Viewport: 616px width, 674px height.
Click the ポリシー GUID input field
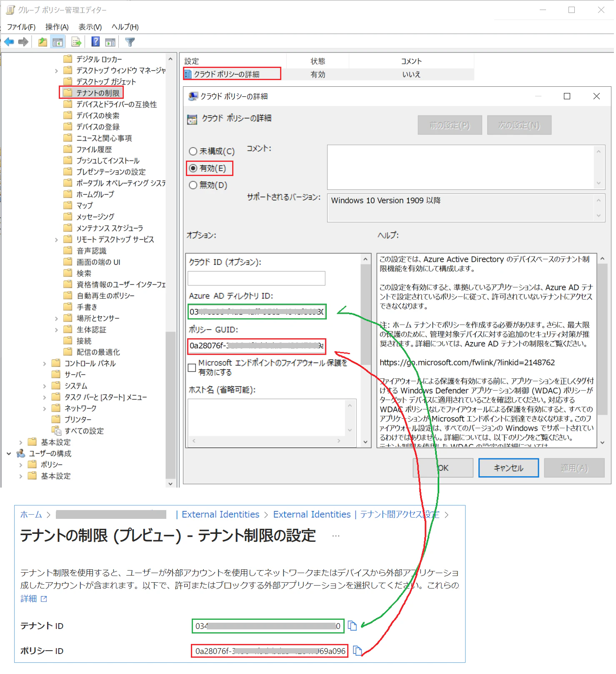click(257, 346)
